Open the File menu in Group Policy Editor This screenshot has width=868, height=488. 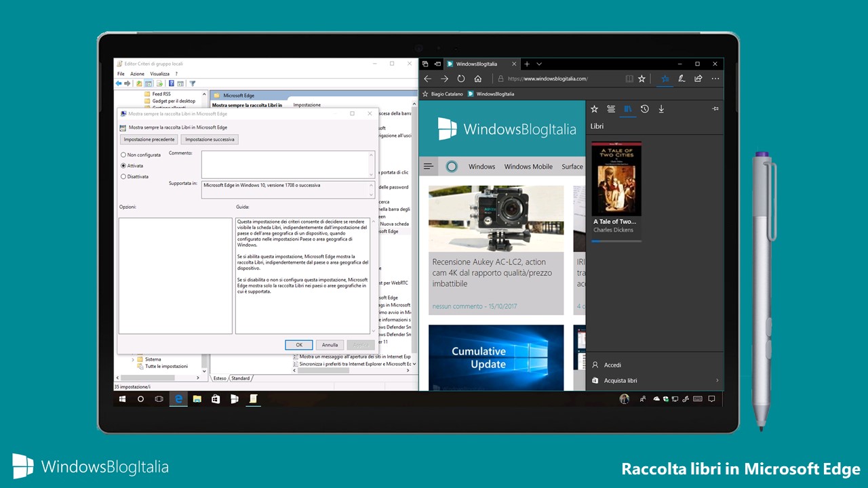pos(121,74)
